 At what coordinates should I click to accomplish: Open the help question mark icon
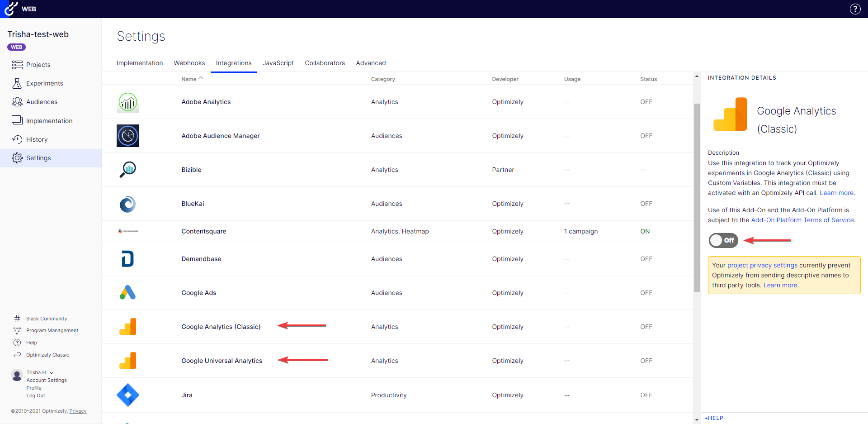[x=855, y=9]
